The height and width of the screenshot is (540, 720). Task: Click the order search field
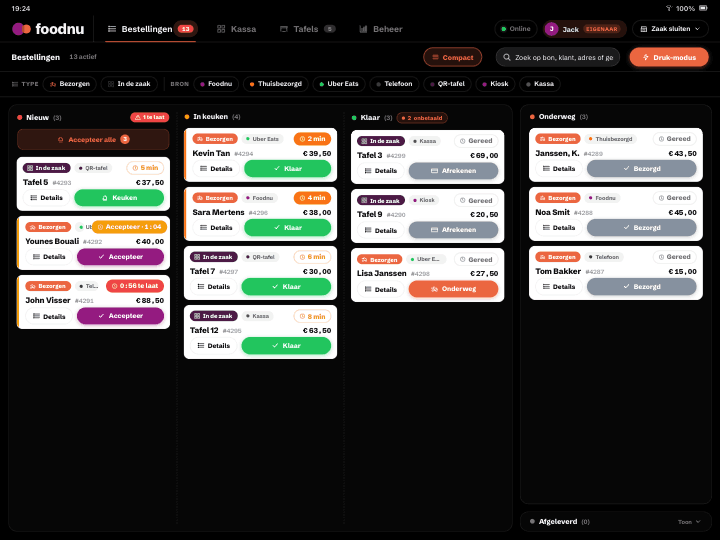click(557, 57)
